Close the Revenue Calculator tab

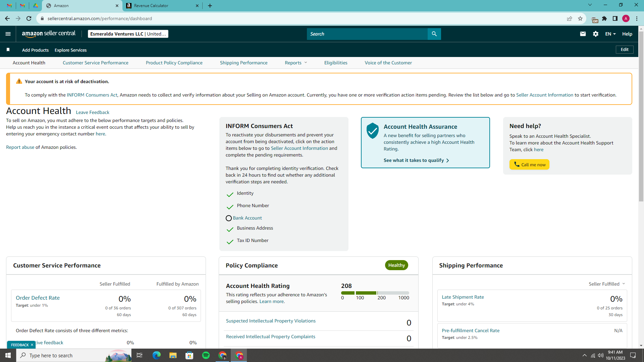tap(197, 6)
